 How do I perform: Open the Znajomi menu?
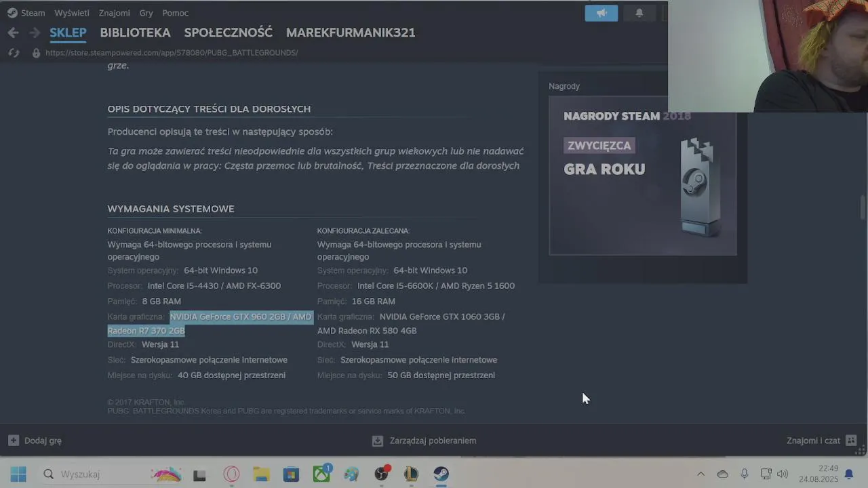pos(114,13)
